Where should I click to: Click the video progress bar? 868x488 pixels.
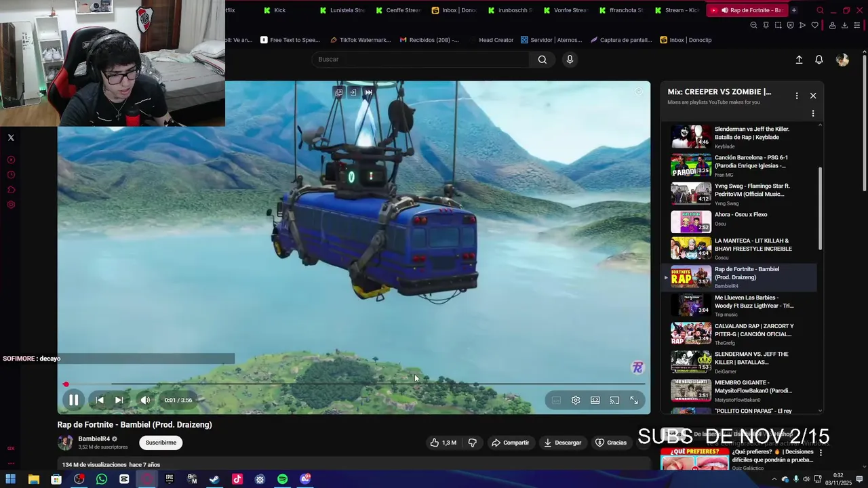tap(354, 384)
